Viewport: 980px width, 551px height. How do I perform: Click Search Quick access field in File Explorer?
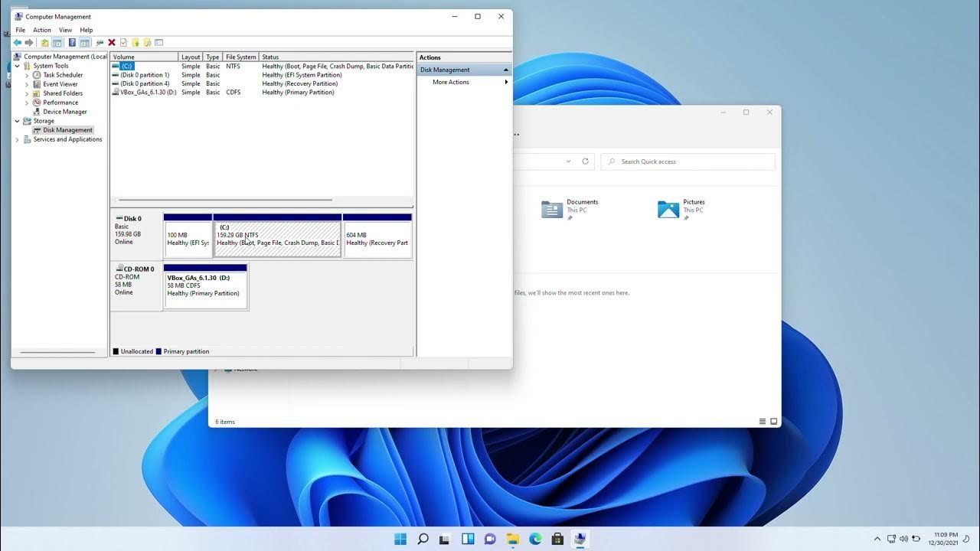(x=688, y=161)
